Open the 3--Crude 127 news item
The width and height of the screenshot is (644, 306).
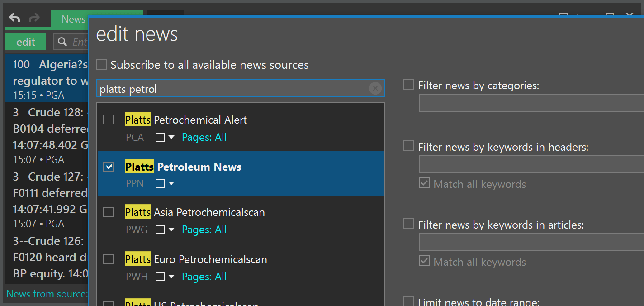pos(47,198)
